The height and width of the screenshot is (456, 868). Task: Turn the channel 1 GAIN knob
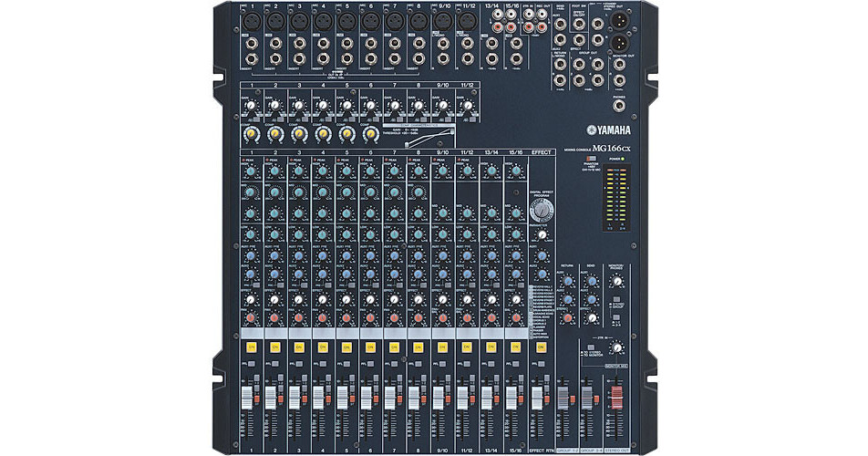[251, 105]
